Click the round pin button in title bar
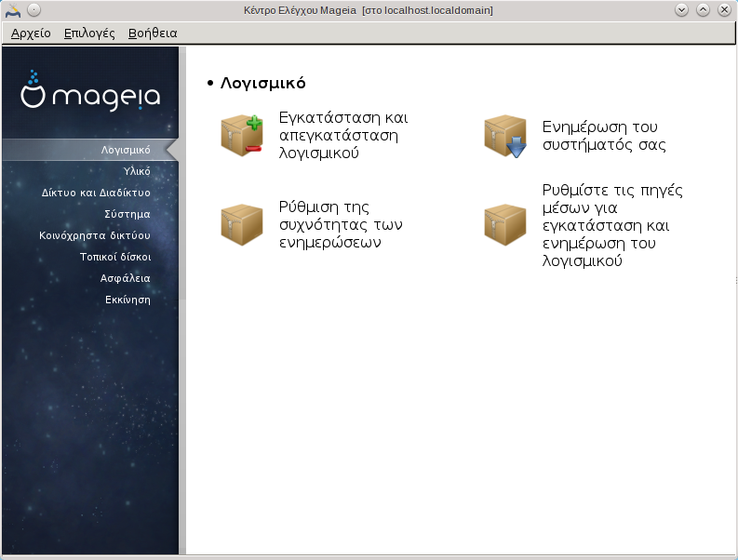Image resolution: width=738 pixels, height=560 pixels. point(34,10)
